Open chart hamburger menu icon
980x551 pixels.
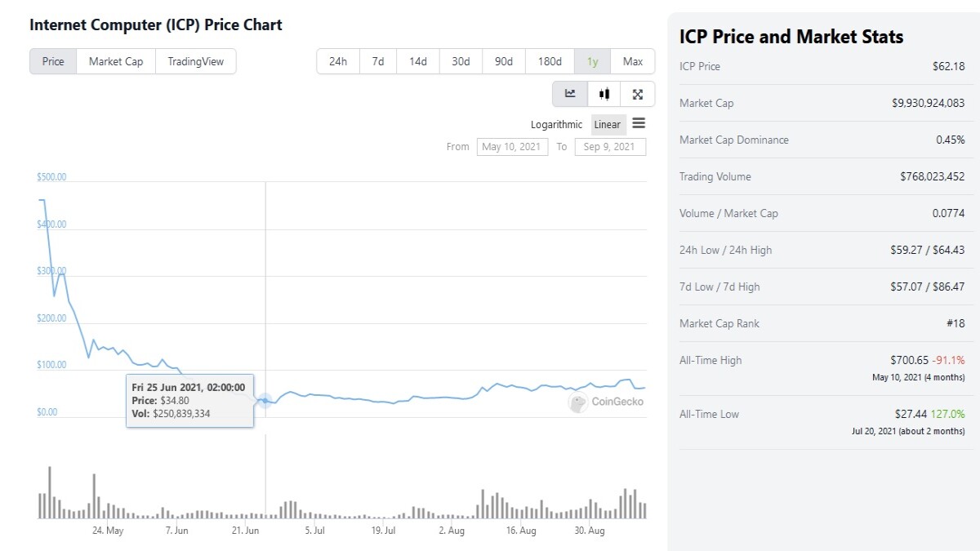(x=639, y=123)
